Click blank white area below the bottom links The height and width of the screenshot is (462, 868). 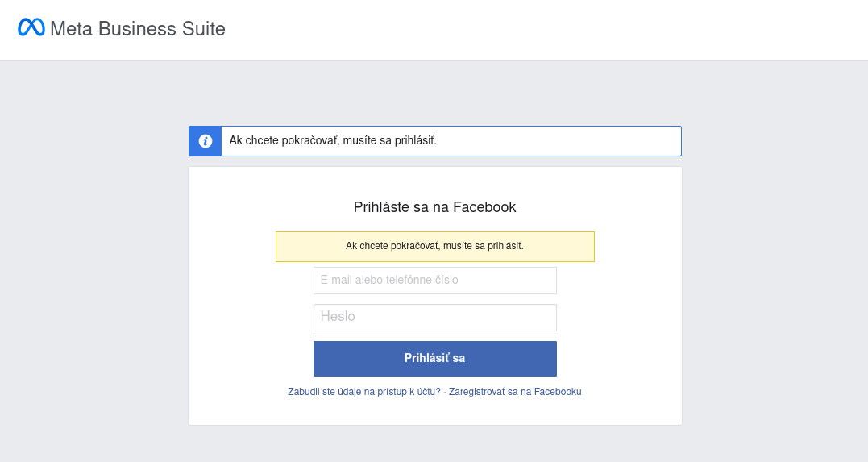[434, 411]
